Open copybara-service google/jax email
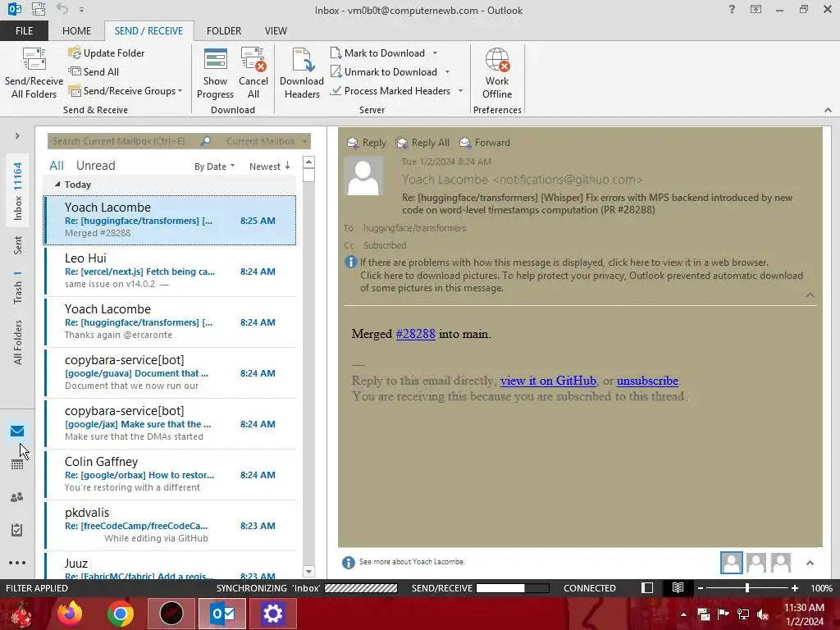The image size is (840, 630). [x=171, y=424]
